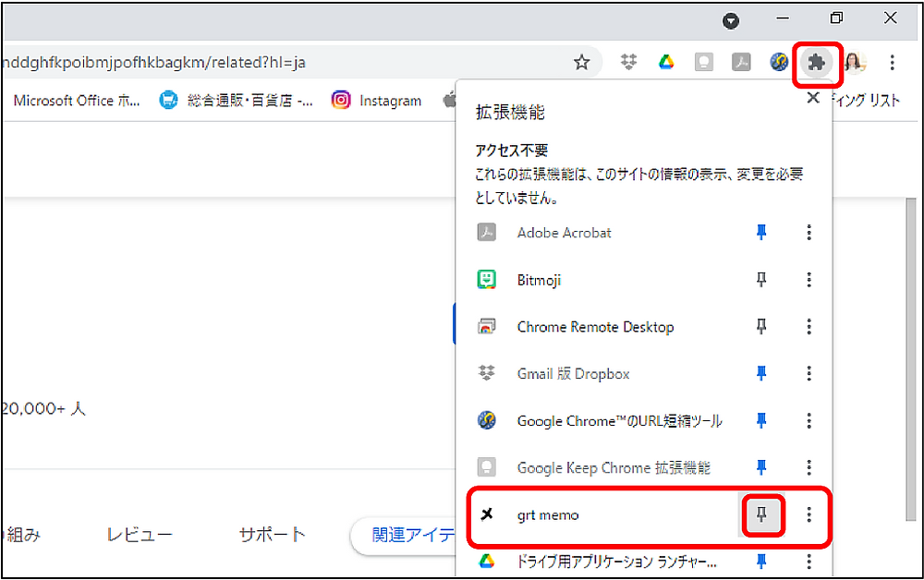The width and height of the screenshot is (924, 580).
Task: Open the 総合通販・百貨店 bookmark
Action: coord(237,101)
